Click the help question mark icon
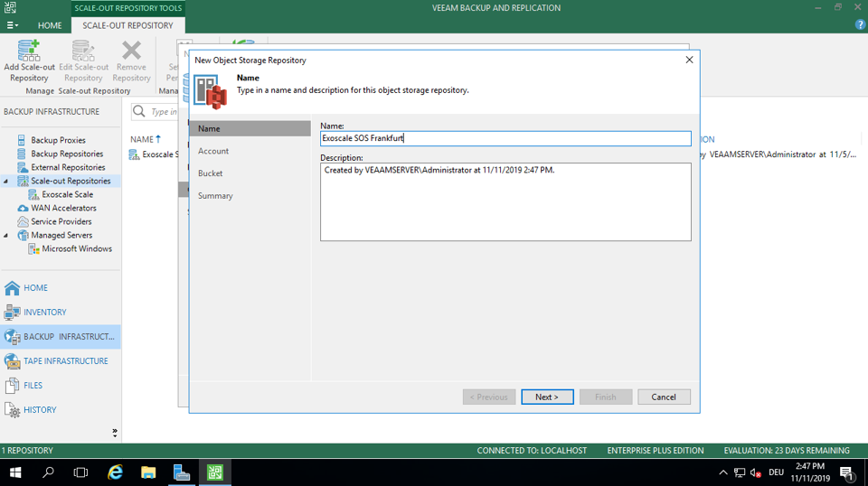Image resolution: width=868 pixels, height=486 pixels. coord(860,25)
